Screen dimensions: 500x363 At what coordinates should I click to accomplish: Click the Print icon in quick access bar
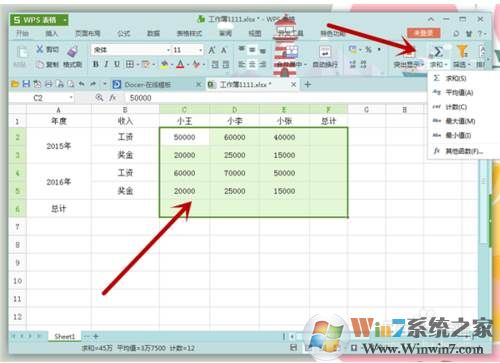[49, 84]
